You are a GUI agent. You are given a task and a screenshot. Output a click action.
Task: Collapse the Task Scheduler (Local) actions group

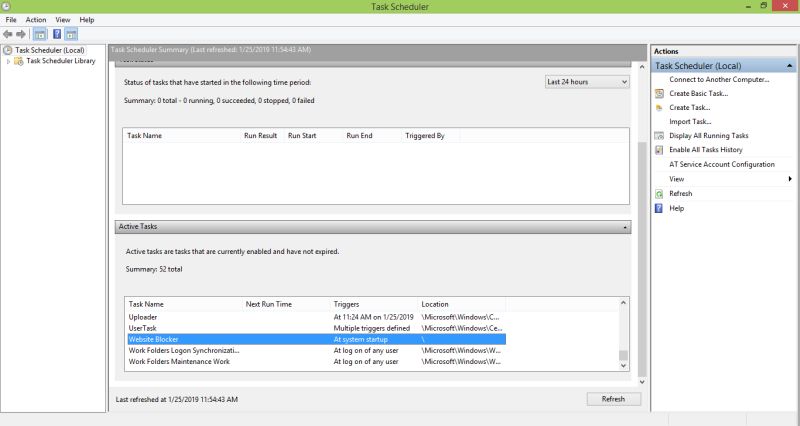point(789,66)
